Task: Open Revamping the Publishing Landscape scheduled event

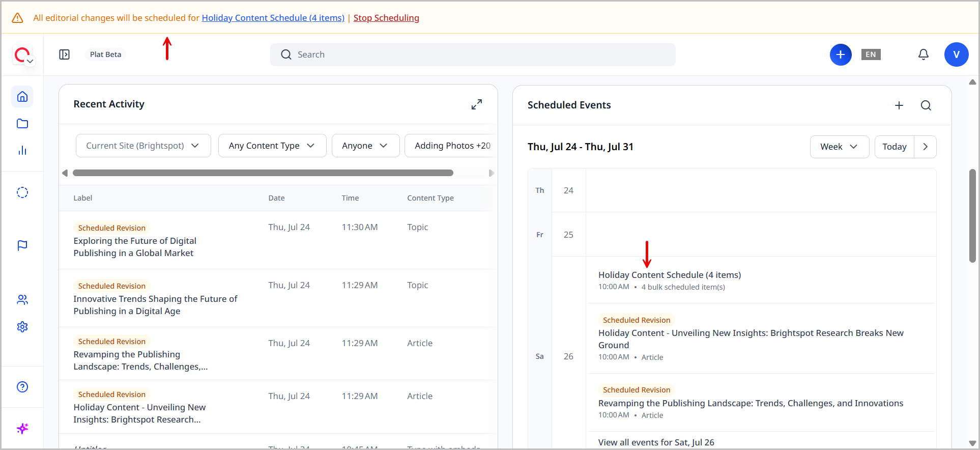Action: click(x=751, y=403)
